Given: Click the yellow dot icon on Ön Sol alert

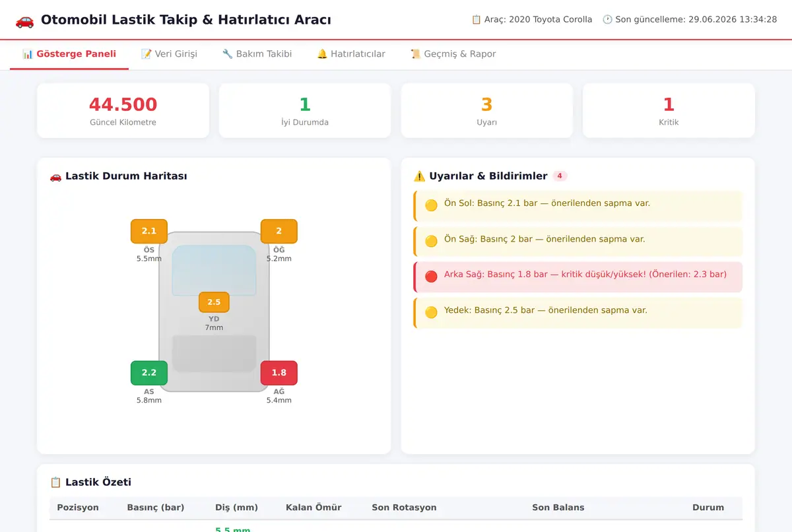Looking at the screenshot, I should pos(431,205).
